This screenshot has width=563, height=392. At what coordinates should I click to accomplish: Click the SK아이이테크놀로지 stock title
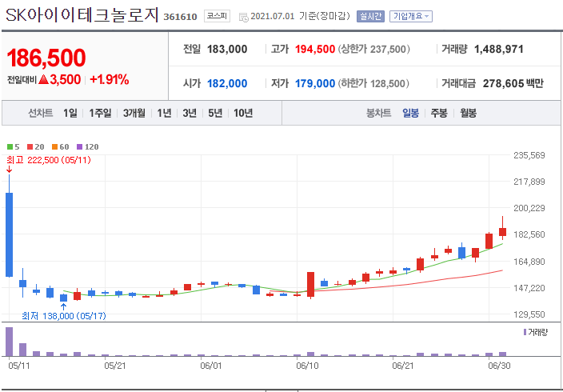coord(82,15)
